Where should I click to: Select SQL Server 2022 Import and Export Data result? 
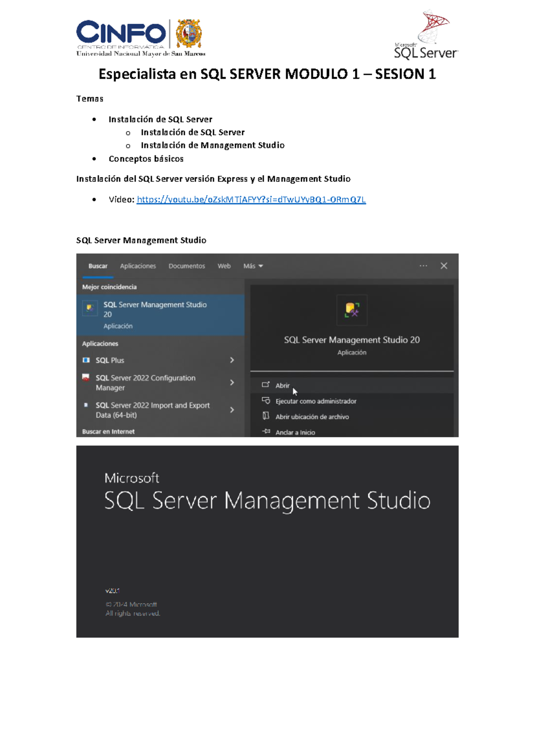[x=160, y=410]
